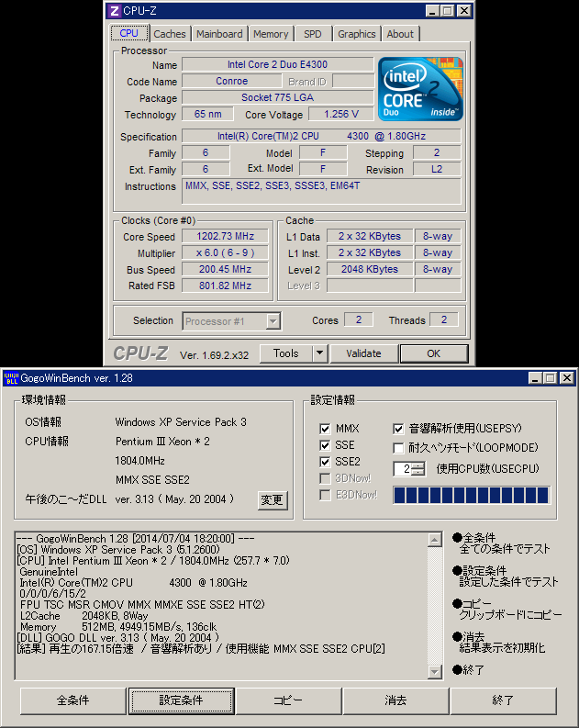The width and height of the screenshot is (579, 728).
Task: Click the 消去 button
Action: [395, 700]
